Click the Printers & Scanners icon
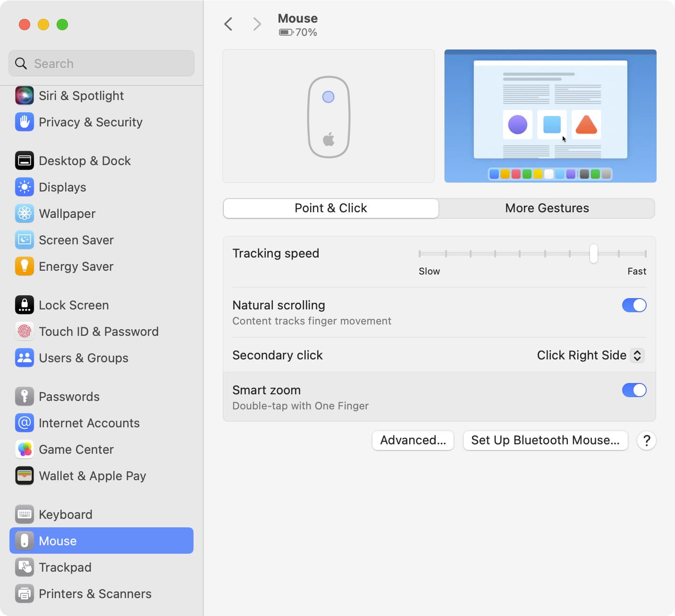This screenshot has width=675, height=616. point(24,593)
